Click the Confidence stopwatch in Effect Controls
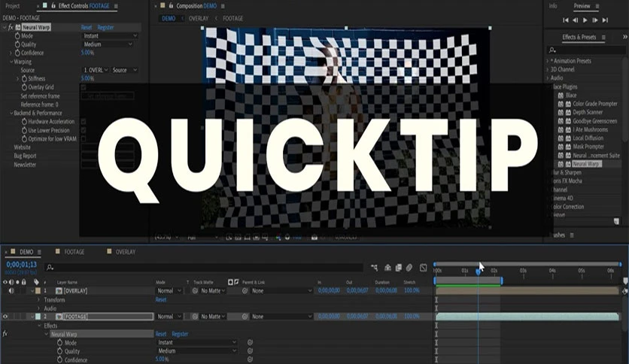629x364 pixels. point(17,53)
